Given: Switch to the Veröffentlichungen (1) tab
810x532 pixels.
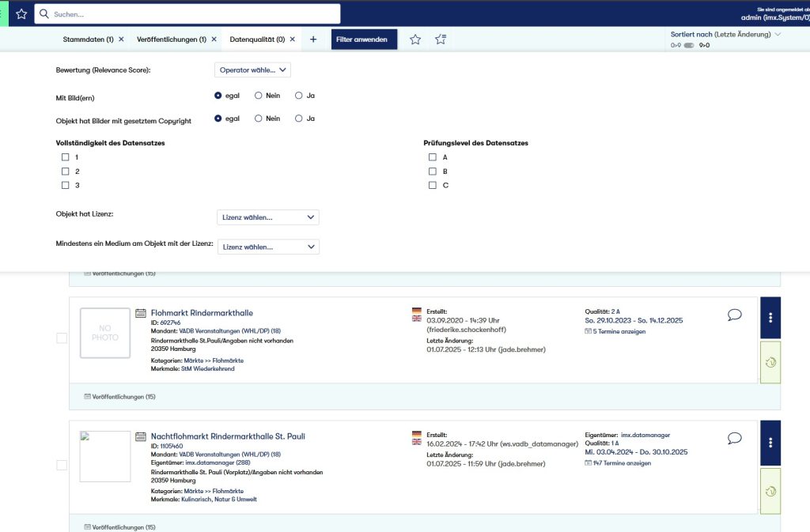Looking at the screenshot, I should click(171, 40).
